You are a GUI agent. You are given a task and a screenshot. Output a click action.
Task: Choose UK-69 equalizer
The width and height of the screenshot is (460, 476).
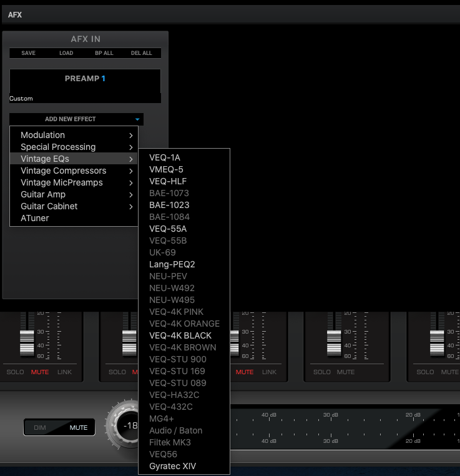click(184, 252)
